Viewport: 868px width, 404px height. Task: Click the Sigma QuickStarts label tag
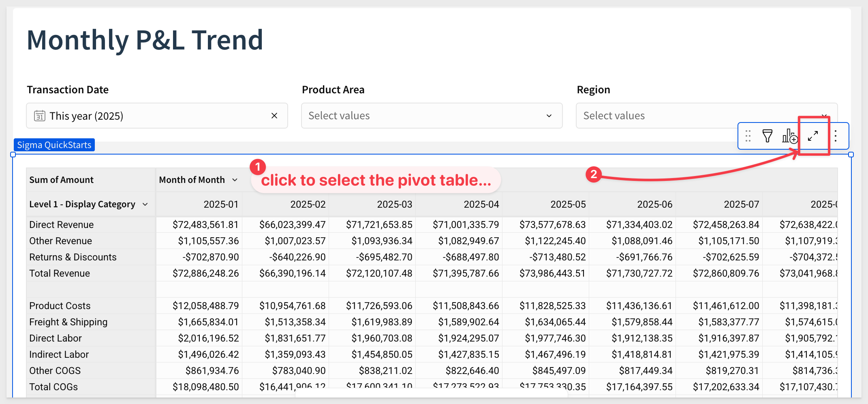coord(54,145)
